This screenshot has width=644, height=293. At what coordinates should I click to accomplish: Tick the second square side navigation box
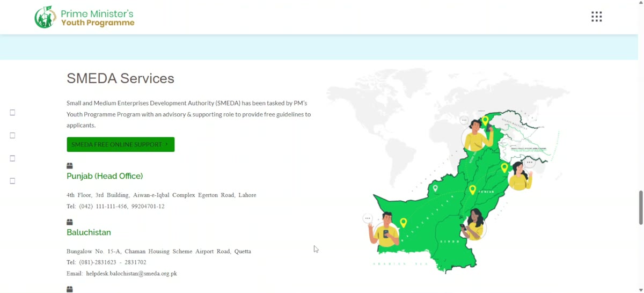(x=12, y=136)
